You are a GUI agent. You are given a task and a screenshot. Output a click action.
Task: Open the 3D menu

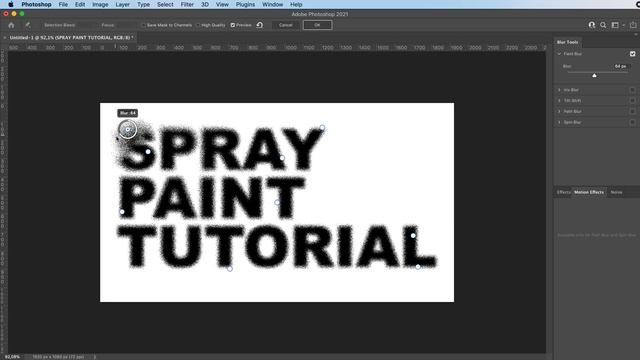(x=205, y=4)
